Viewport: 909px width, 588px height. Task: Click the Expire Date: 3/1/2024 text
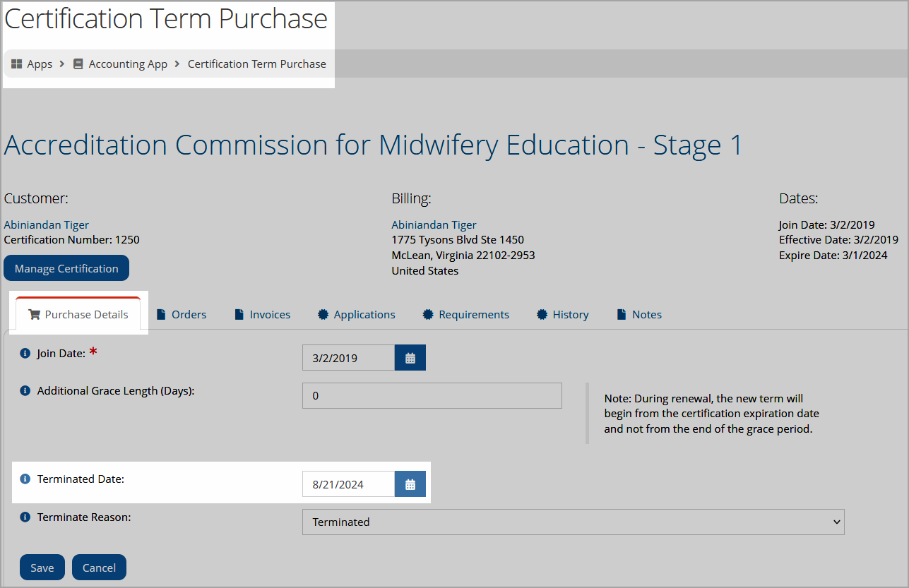[x=833, y=255]
